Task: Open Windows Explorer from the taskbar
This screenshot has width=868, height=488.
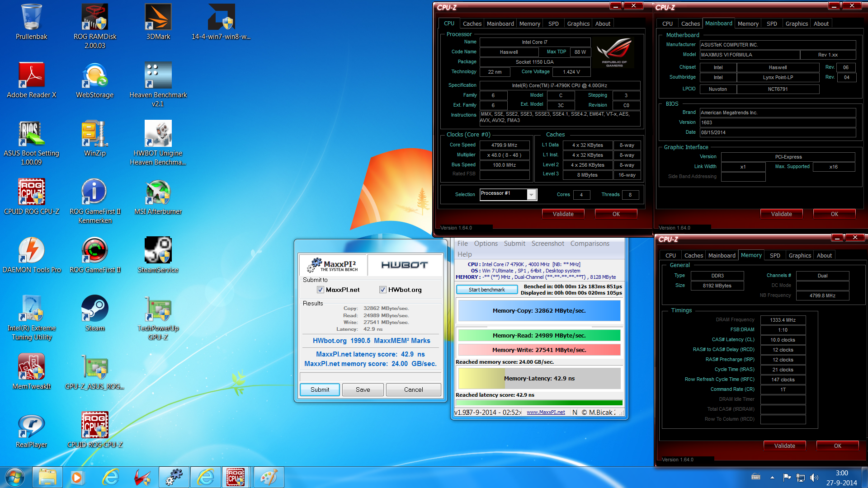Action: coord(47,477)
